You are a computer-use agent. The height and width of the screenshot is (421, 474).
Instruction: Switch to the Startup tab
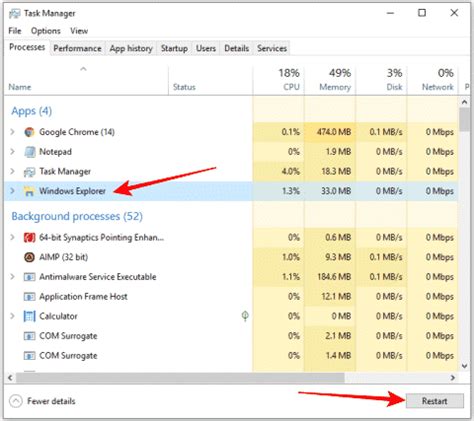(174, 48)
